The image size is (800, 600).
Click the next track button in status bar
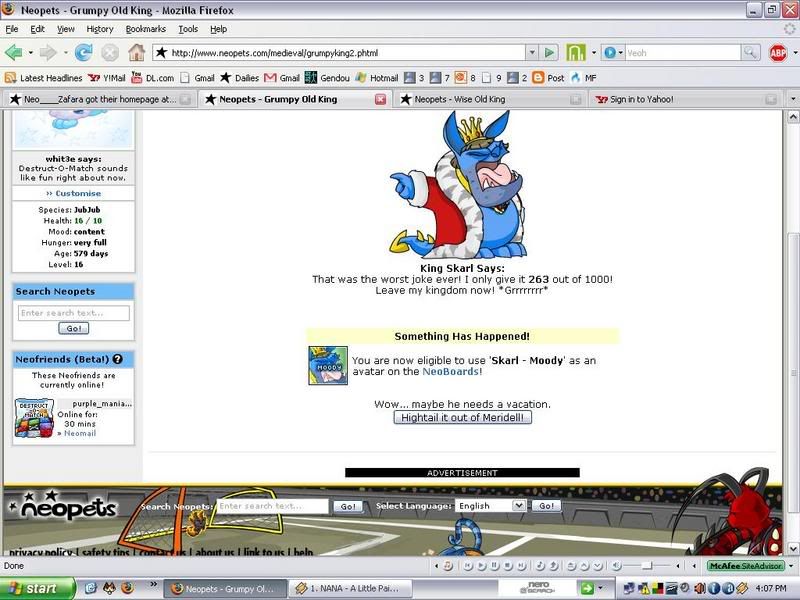pos(521,566)
